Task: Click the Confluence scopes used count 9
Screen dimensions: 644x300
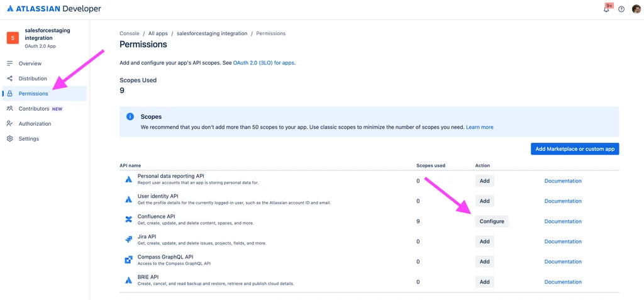Action: click(418, 221)
